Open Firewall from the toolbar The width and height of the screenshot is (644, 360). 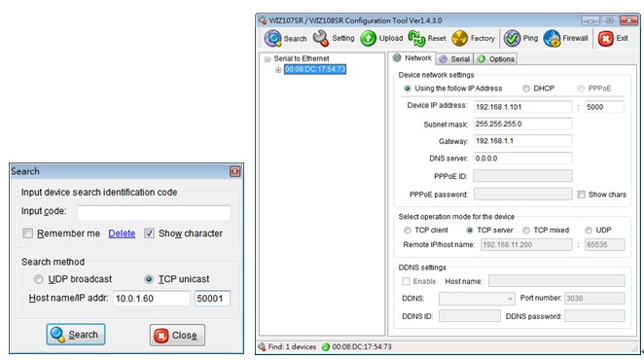click(552, 38)
